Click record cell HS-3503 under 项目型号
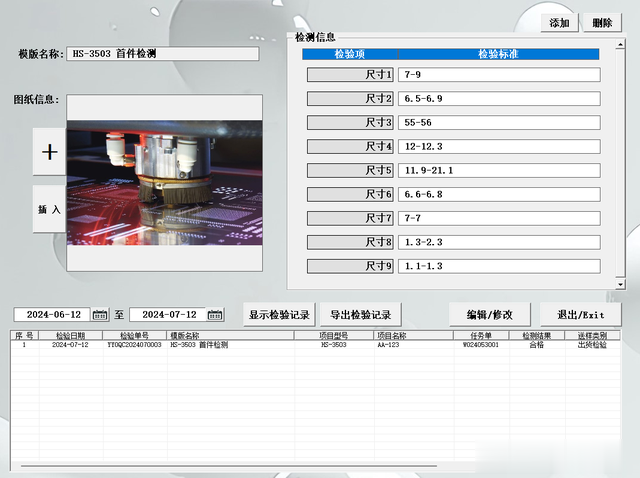This screenshot has width=640, height=478. pyautogui.click(x=333, y=345)
